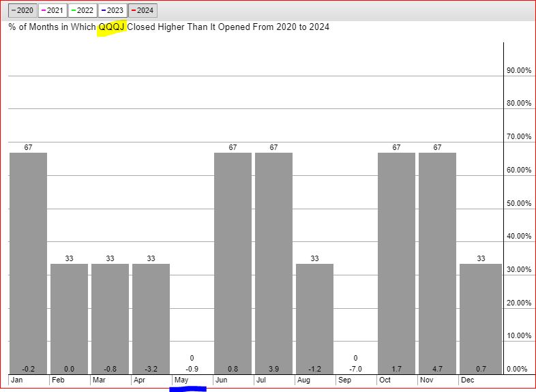Select the April bar with -3.2 value
The image size is (536, 392).
151,319
